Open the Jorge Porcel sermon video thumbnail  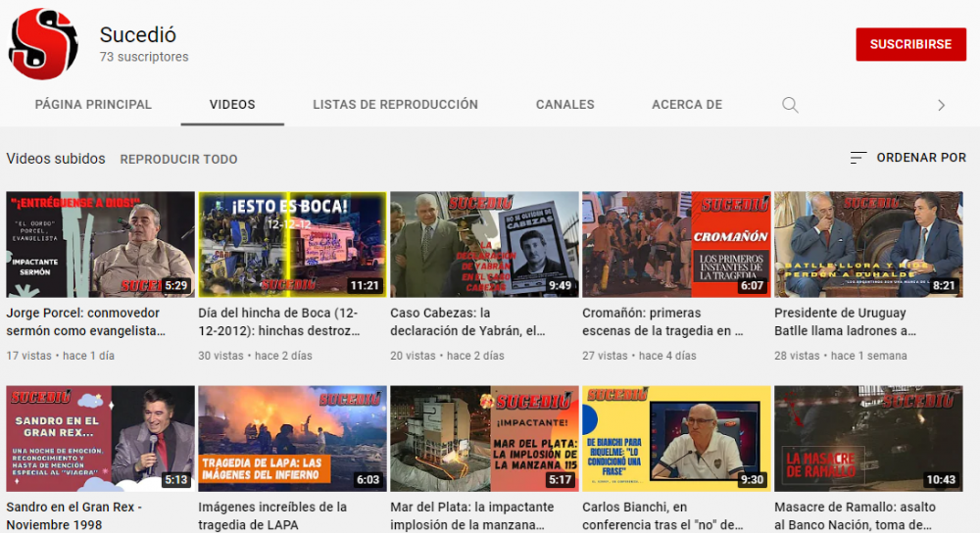(x=100, y=244)
